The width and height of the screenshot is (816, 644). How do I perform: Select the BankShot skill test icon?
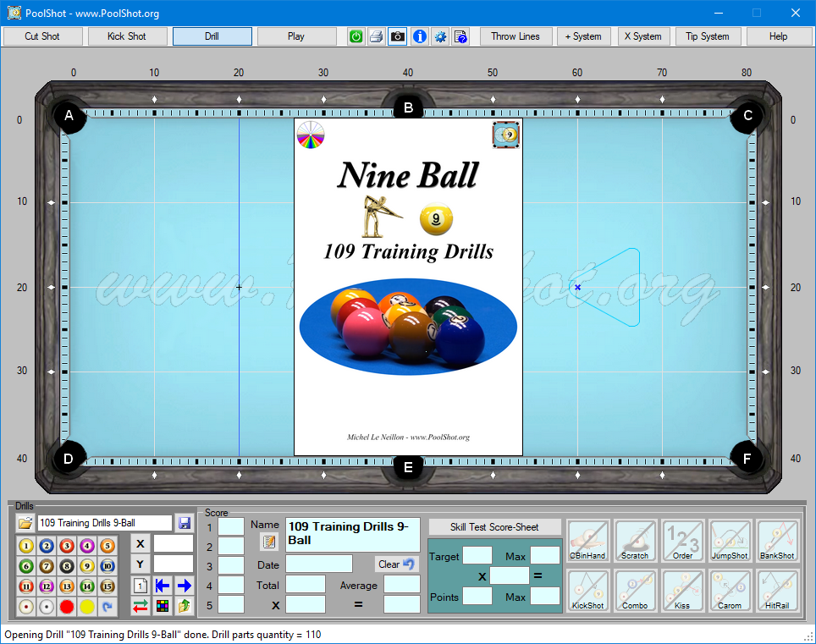point(779,541)
